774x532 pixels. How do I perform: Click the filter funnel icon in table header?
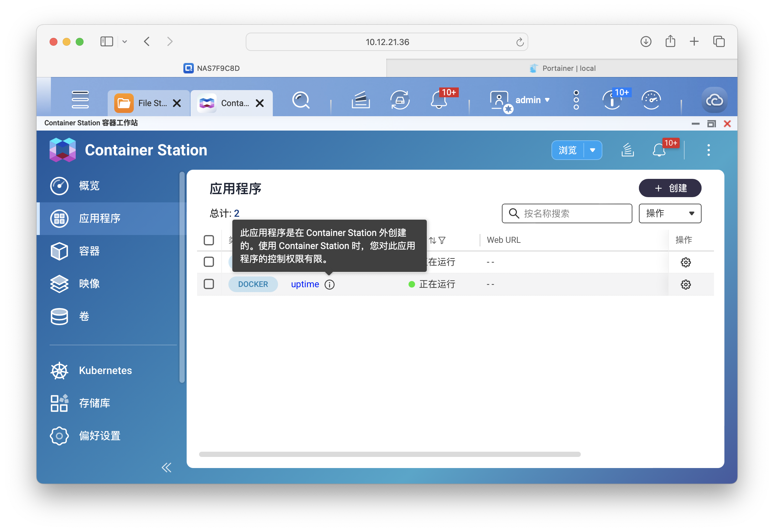442,240
